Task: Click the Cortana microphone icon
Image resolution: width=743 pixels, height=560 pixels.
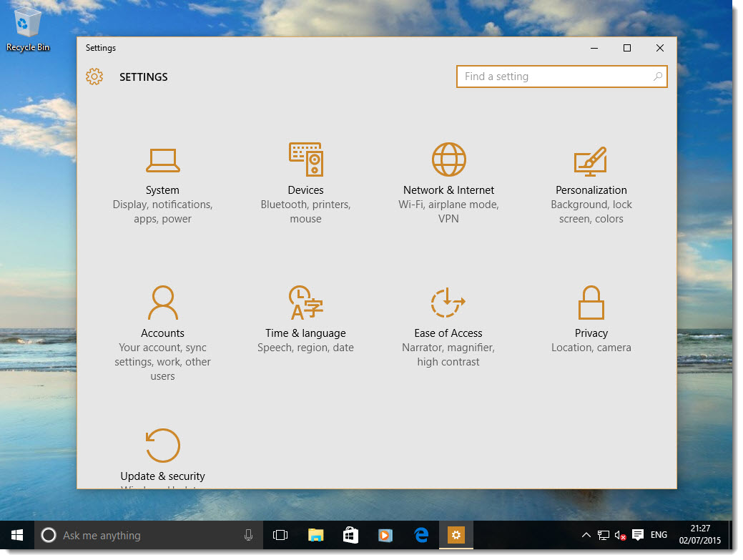Action: coord(248,535)
